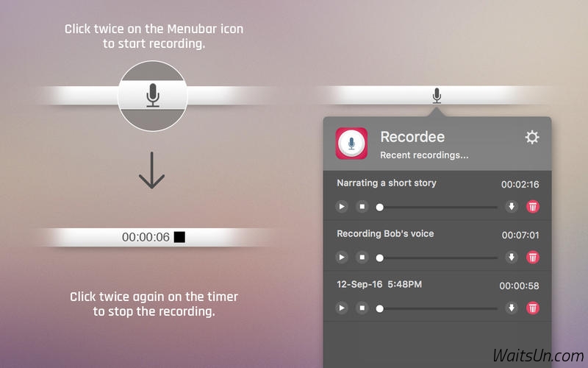Seek slider knob of '12-Sep-16 5:48PM'
Viewport: 588px width, 368px height.
point(380,308)
